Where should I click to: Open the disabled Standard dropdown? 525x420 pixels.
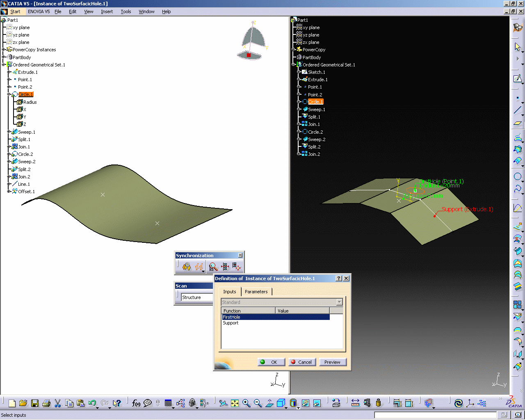tap(339, 302)
